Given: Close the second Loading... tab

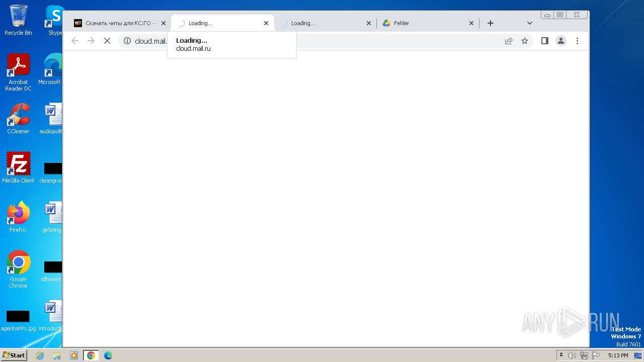Looking at the screenshot, I should (369, 23).
